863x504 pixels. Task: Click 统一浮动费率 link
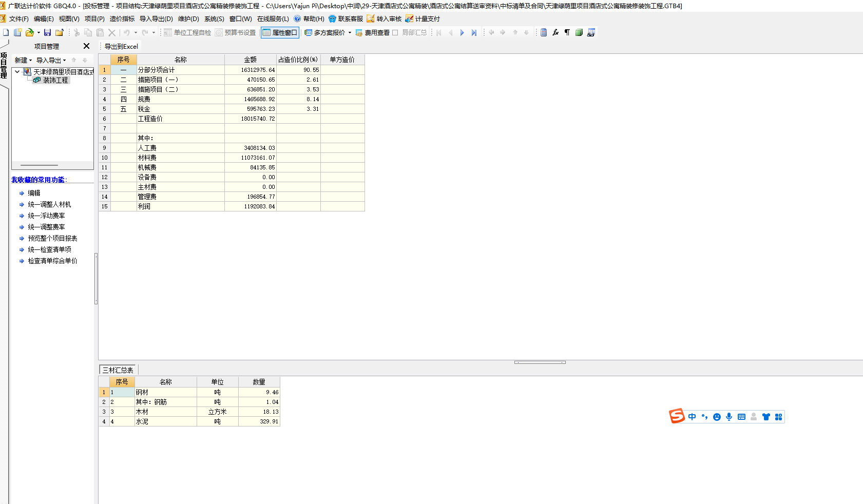click(x=46, y=216)
